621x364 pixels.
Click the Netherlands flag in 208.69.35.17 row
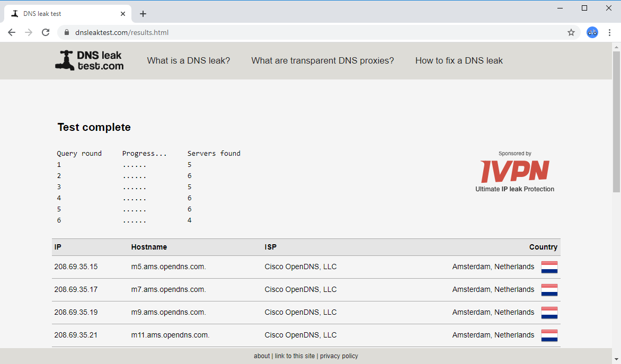coord(549,290)
